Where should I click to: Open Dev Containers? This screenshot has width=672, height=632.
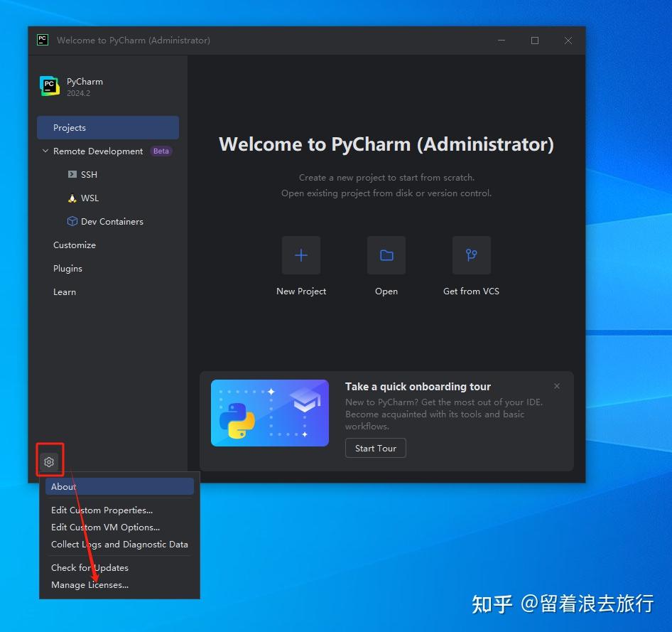coord(112,221)
